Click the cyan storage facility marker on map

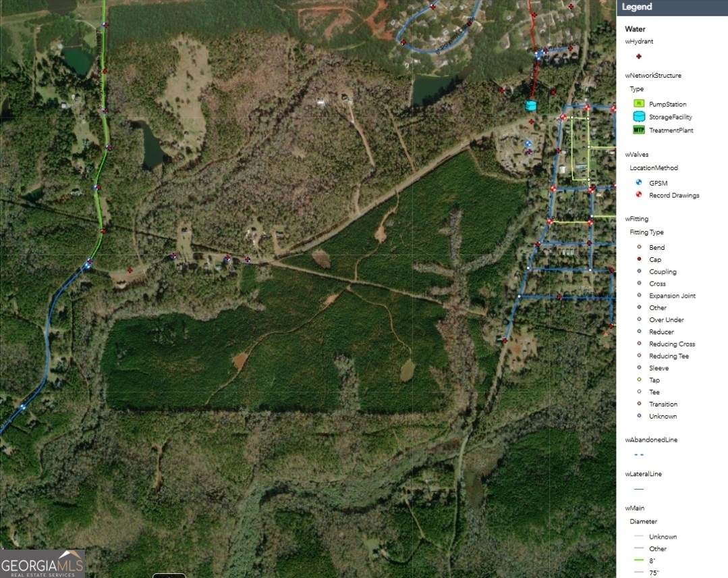pos(532,106)
